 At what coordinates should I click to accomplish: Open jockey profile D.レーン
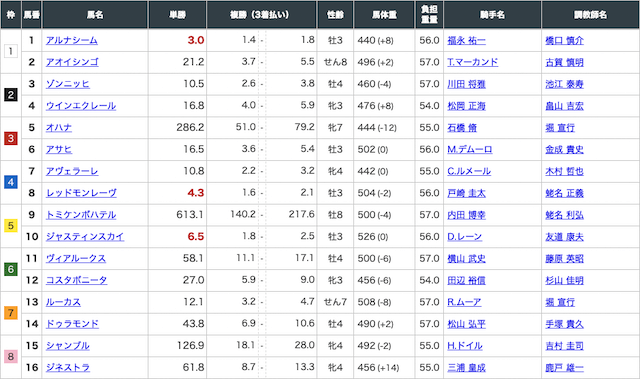coord(464,237)
